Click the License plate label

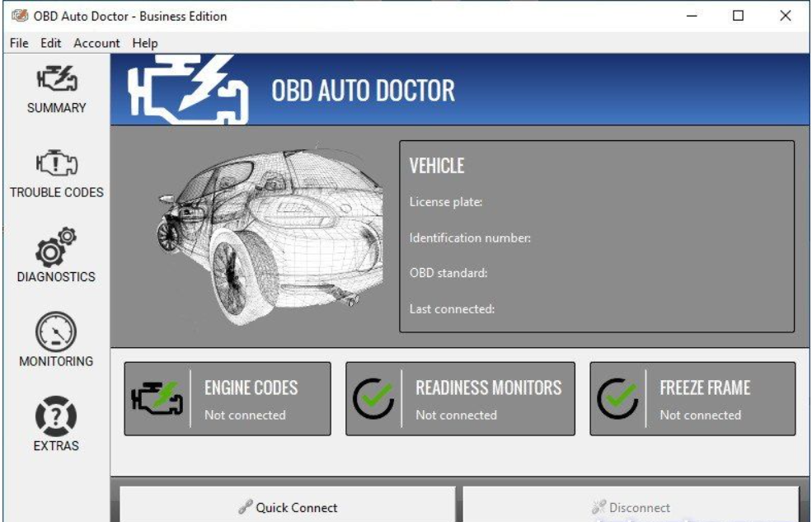446,201
